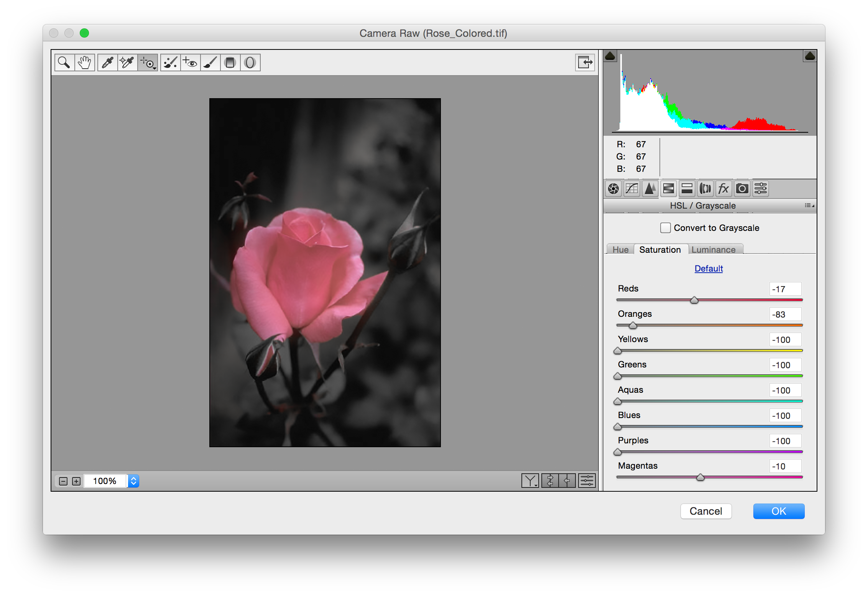The height and width of the screenshot is (596, 868).
Task: Select the Adjustment Brush tool
Action: [210, 63]
